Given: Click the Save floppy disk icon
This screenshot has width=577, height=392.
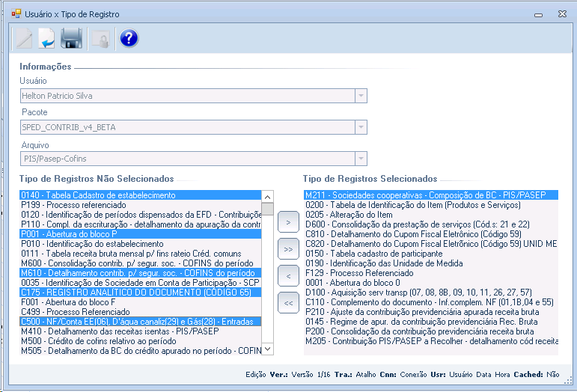Looking at the screenshot, I should [x=71, y=38].
